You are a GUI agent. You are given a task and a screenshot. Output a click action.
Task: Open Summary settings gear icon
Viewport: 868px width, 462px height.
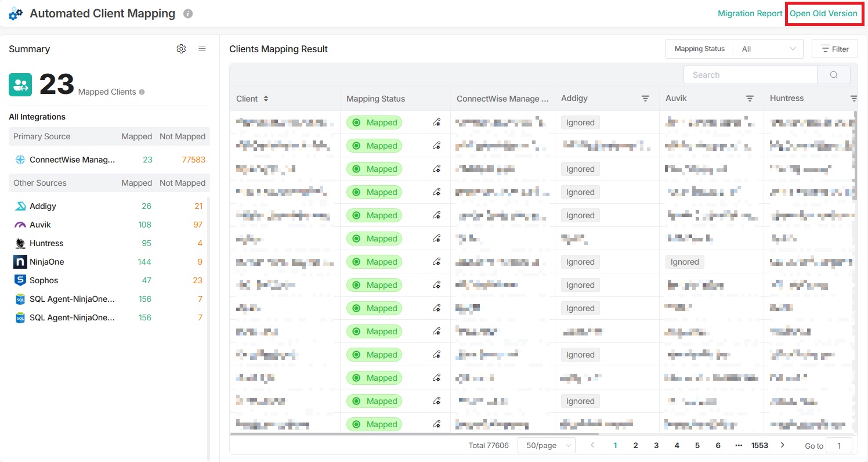(x=181, y=49)
